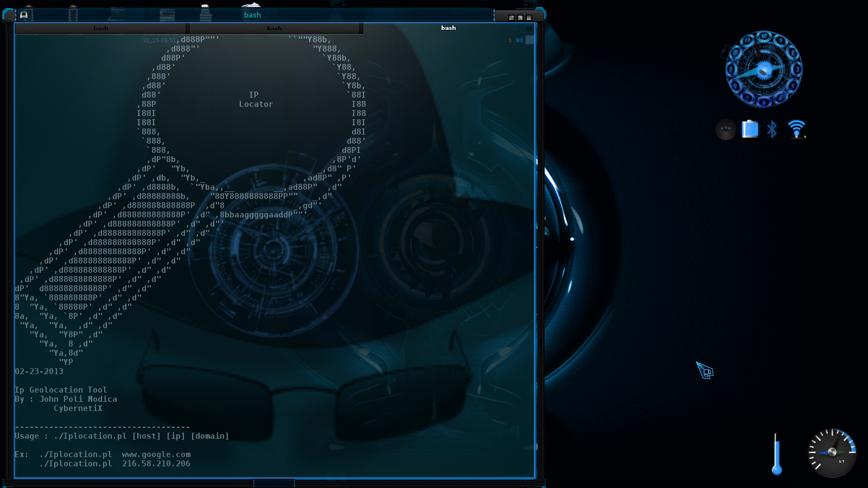The width and height of the screenshot is (868, 488).
Task: Click the third lined titlebar button
Action: coord(528,18)
